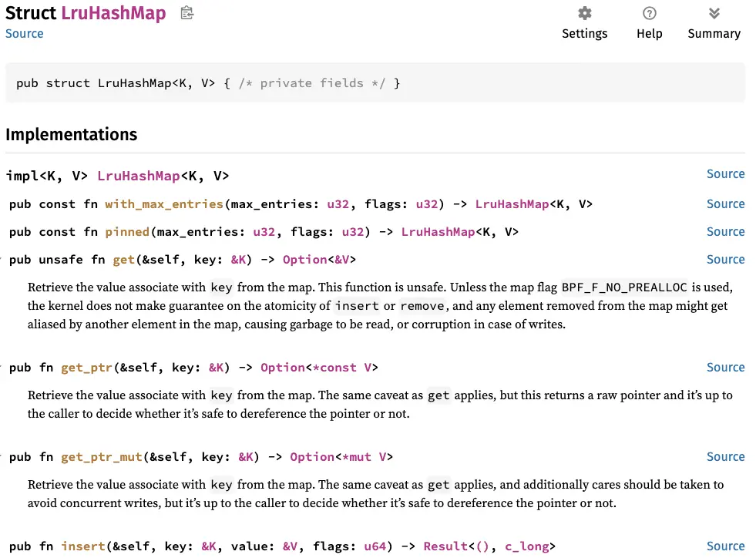Screen dimensions: 756x558
Task: Collapse the get_ptr_mut method description
Action: [x=2, y=457]
